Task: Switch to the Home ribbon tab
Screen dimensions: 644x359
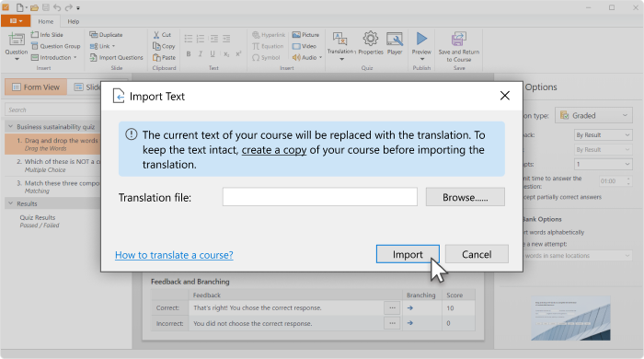Action: [x=46, y=21]
